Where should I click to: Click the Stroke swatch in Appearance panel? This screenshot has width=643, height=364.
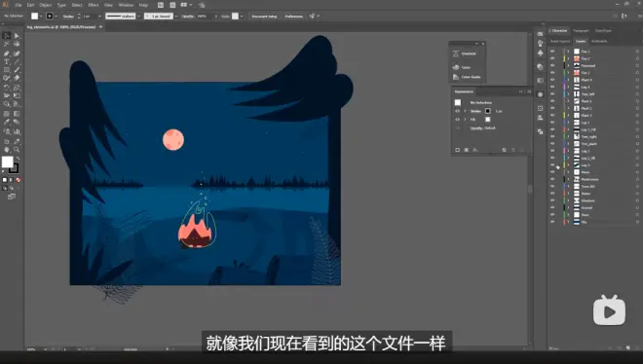[x=487, y=111]
